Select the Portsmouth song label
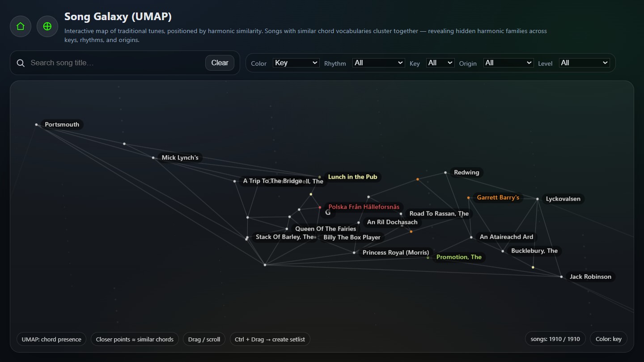This screenshot has width=644, height=362. [62, 124]
